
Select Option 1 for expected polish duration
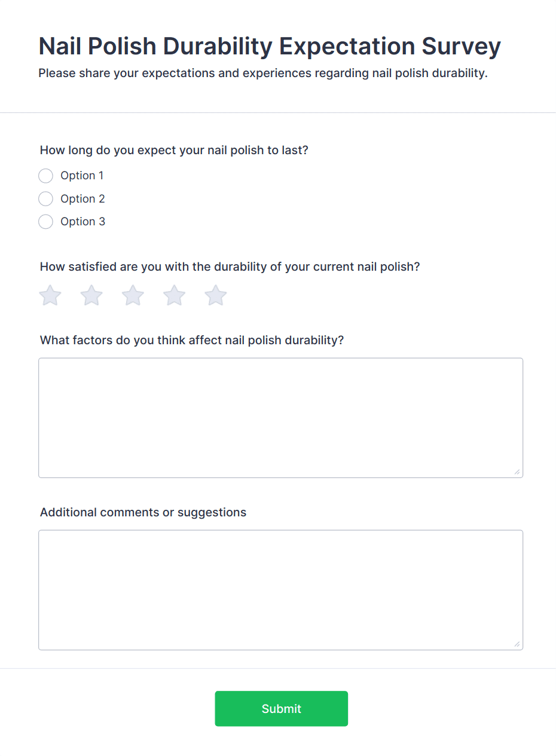[45, 175]
